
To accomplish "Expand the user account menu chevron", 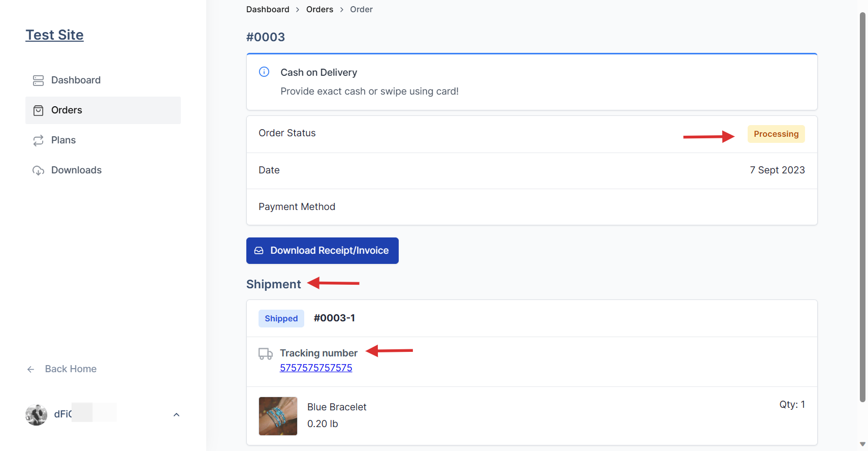I will click(176, 415).
